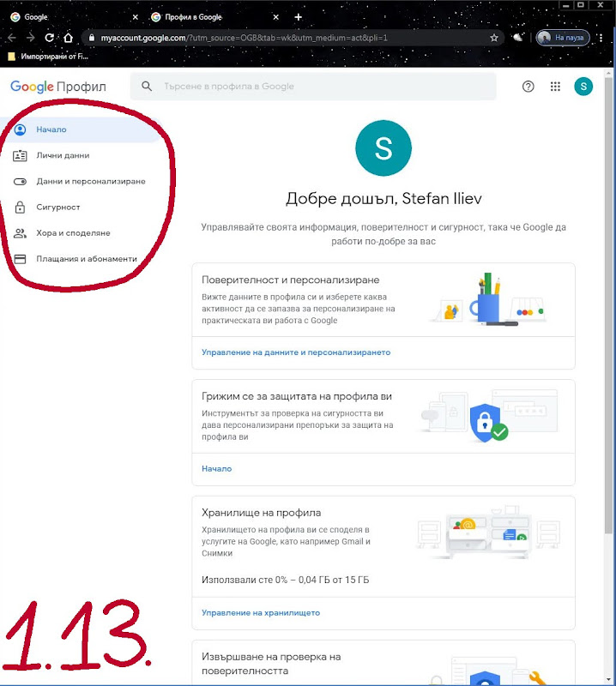The image size is (616, 686).
Task: Reload the page with the refresh icon
Action: pyautogui.click(x=49, y=38)
